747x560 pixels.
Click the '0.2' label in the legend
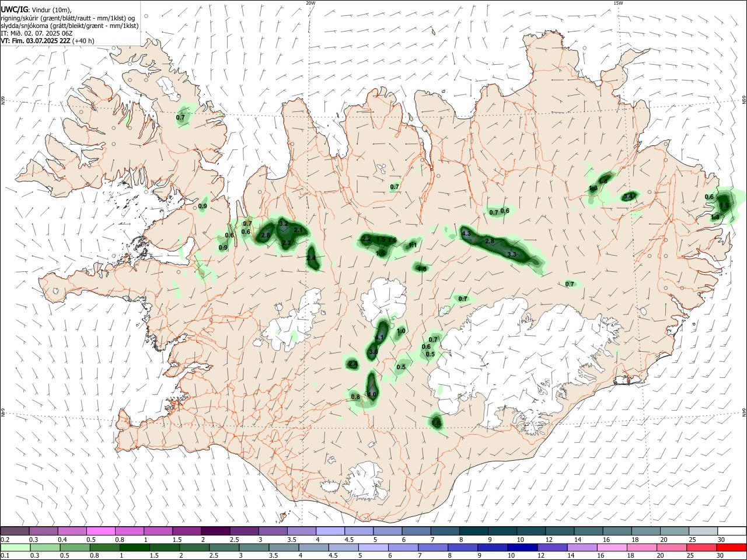point(5,540)
